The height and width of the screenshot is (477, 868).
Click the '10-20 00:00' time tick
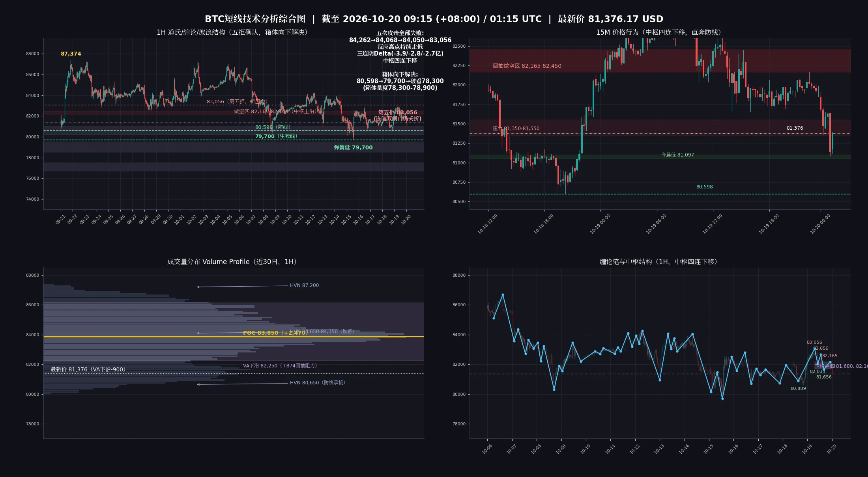[x=820, y=224]
